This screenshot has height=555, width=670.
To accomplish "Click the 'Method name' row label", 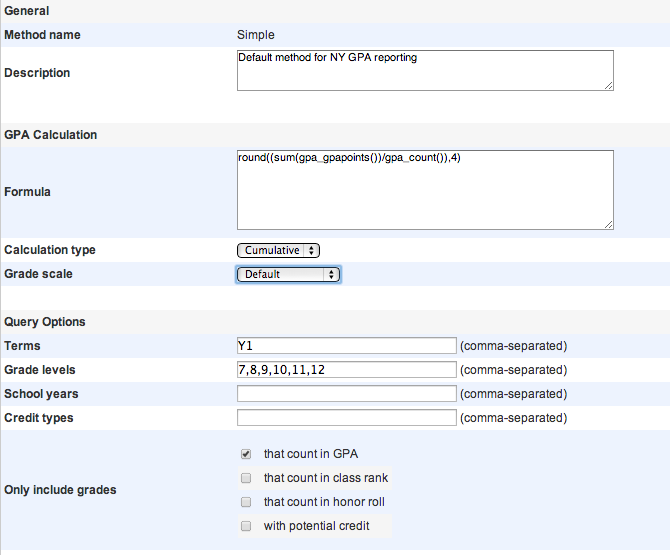I will pos(43,35).
